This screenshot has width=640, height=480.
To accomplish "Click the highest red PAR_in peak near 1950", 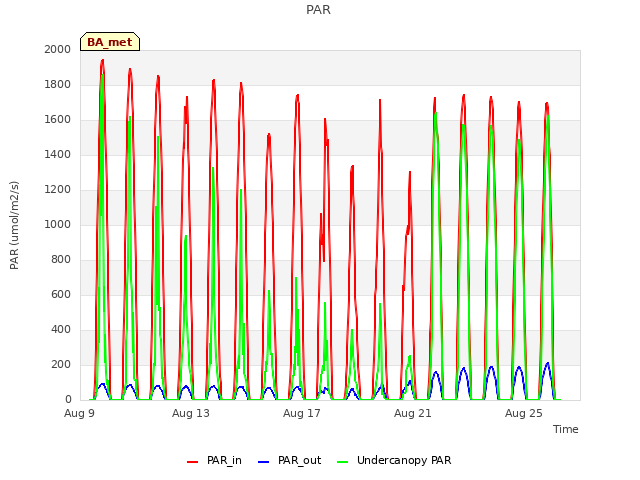I will coord(102,60).
